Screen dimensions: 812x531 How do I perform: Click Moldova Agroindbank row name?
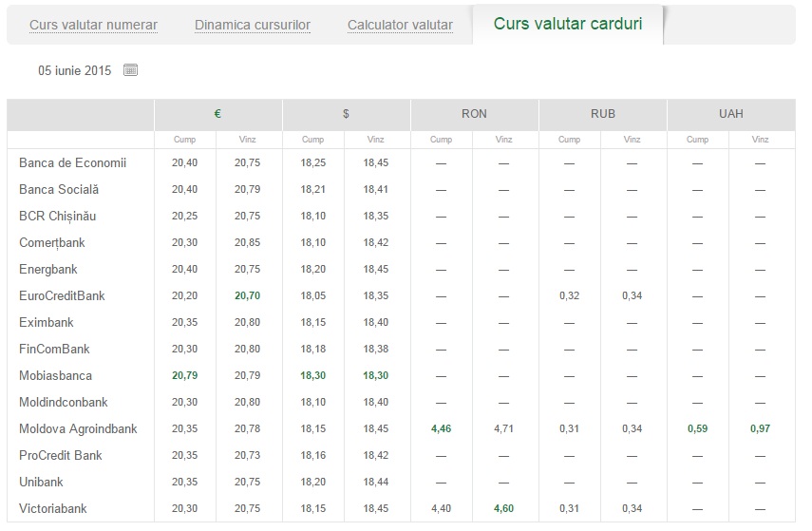[78, 429]
